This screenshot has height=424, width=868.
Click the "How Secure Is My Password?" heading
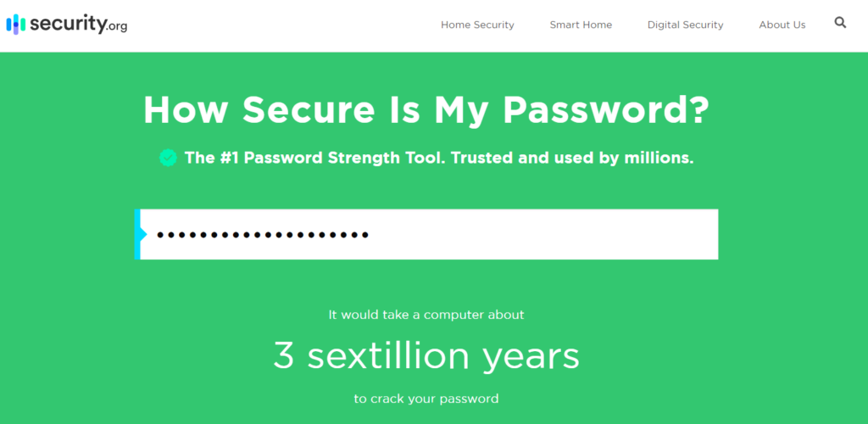coord(426,111)
